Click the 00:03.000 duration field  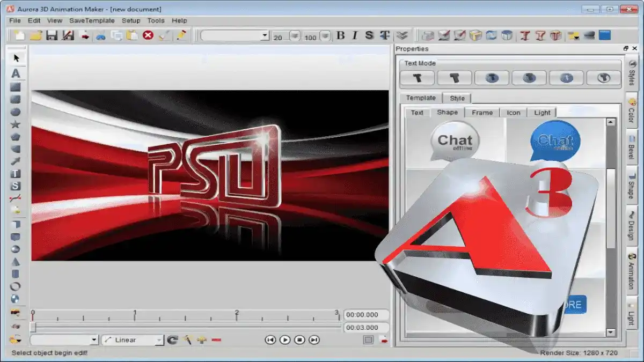pyautogui.click(x=366, y=327)
